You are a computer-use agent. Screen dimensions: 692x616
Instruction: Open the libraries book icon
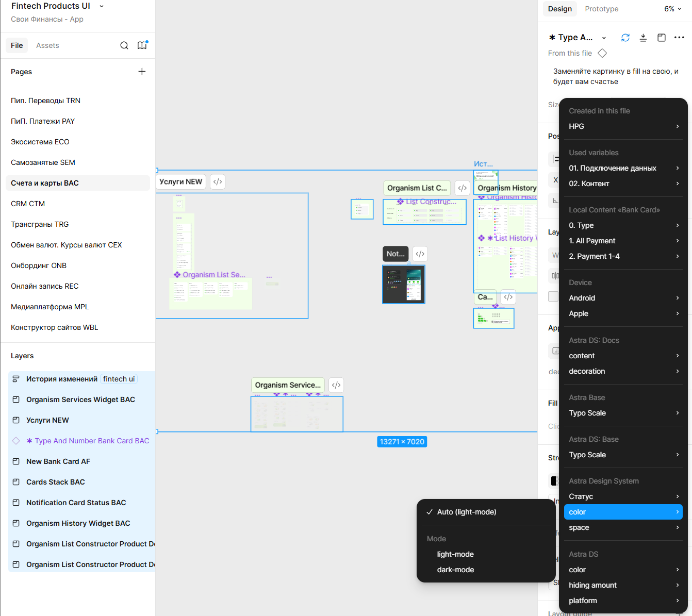pyautogui.click(x=142, y=45)
